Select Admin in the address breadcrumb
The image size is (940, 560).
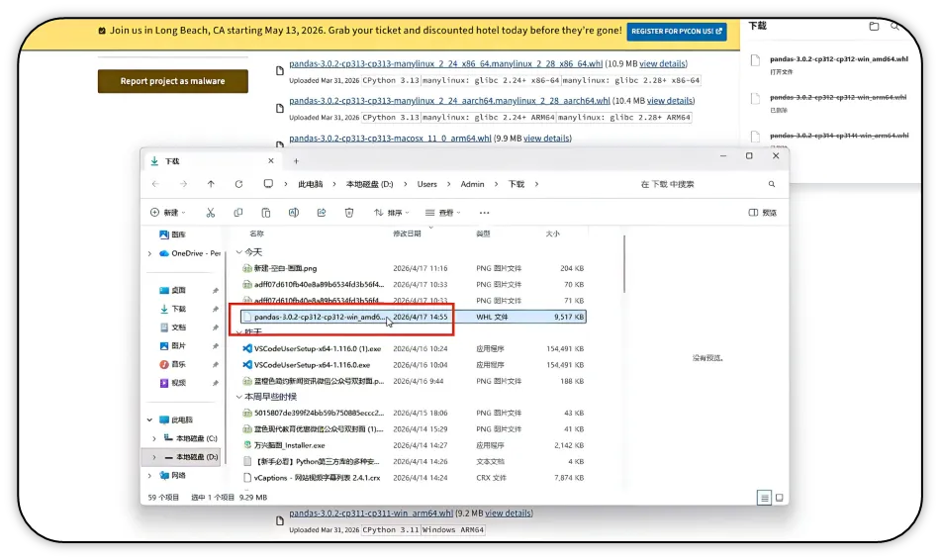point(472,184)
